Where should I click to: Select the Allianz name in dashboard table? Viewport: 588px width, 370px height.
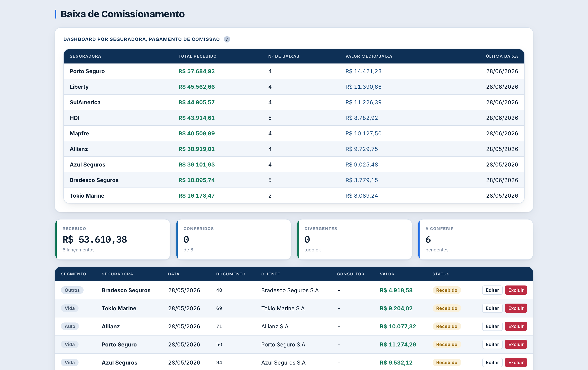click(x=79, y=149)
